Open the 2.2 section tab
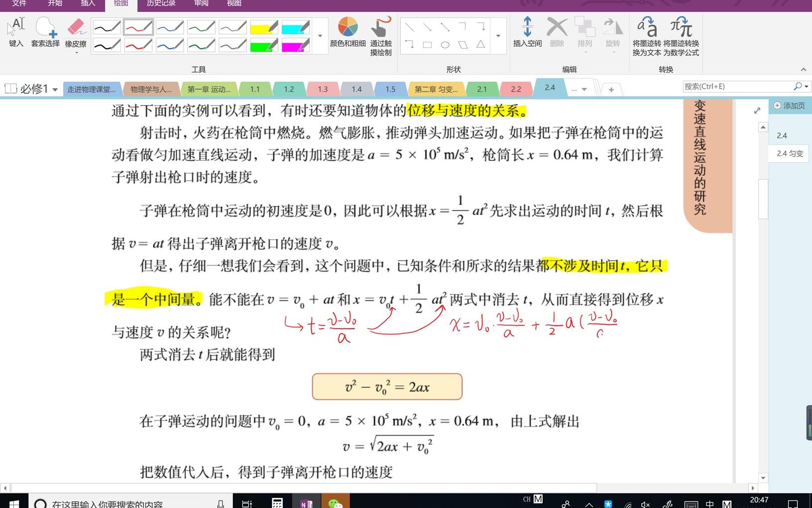 point(516,88)
